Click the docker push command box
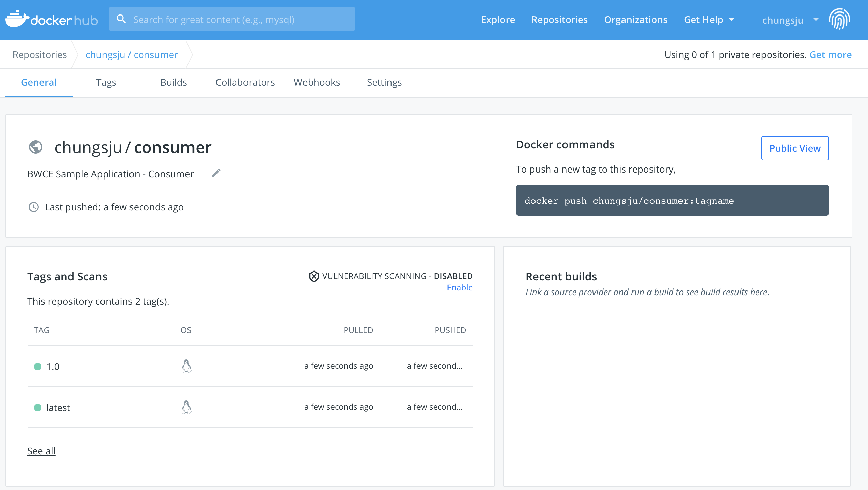The image size is (868, 490). tap(672, 200)
